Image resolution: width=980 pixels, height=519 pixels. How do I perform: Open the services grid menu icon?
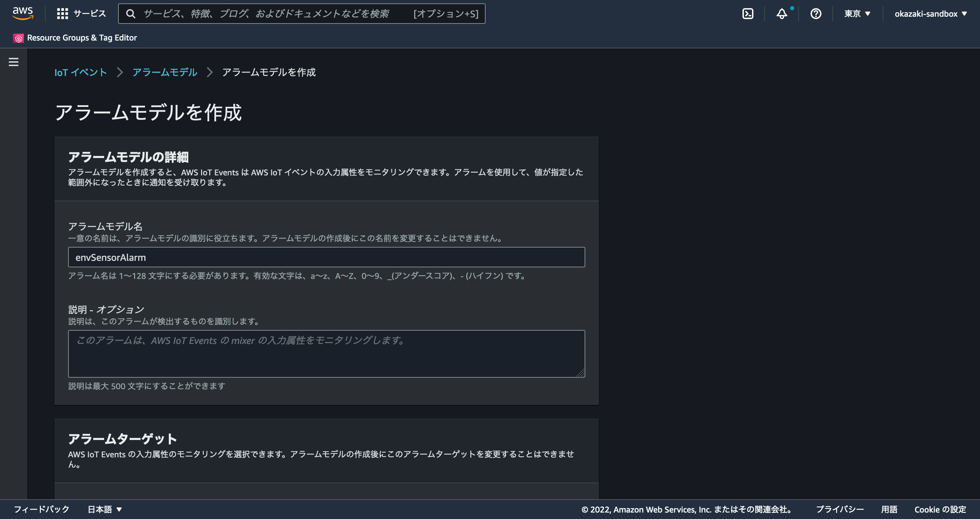point(62,14)
